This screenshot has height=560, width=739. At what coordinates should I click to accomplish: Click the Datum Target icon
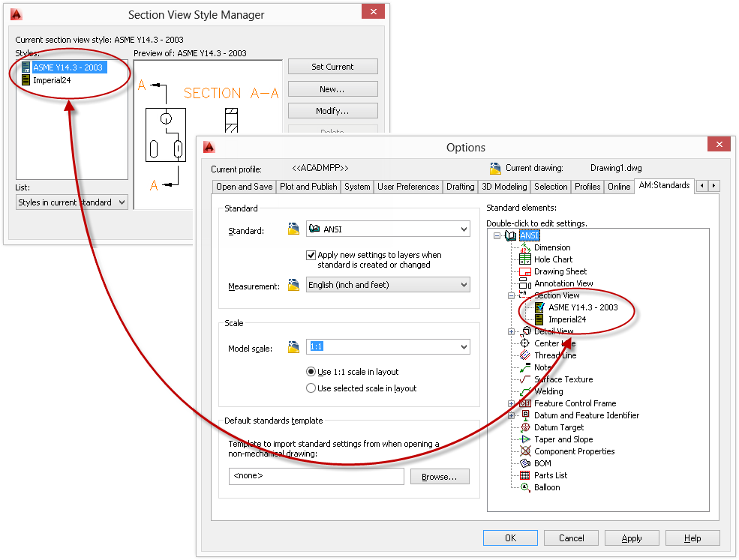(525, 427)
